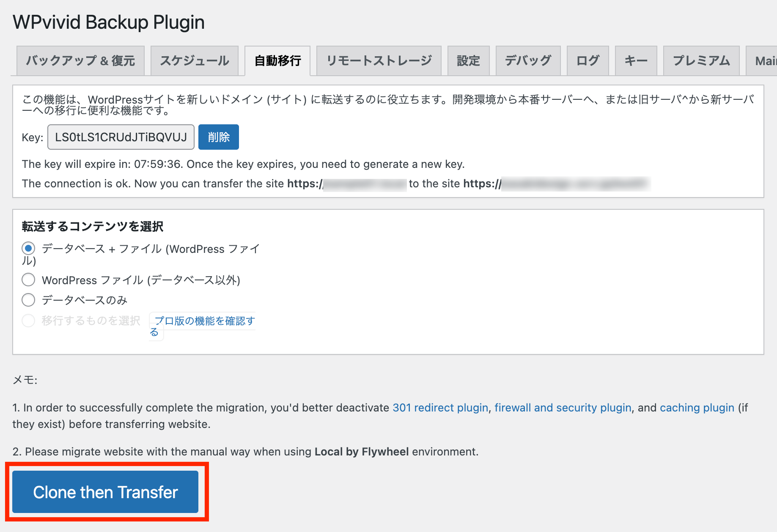
Task: Choose the データベースのみ radio button
Action: [28, 300]
